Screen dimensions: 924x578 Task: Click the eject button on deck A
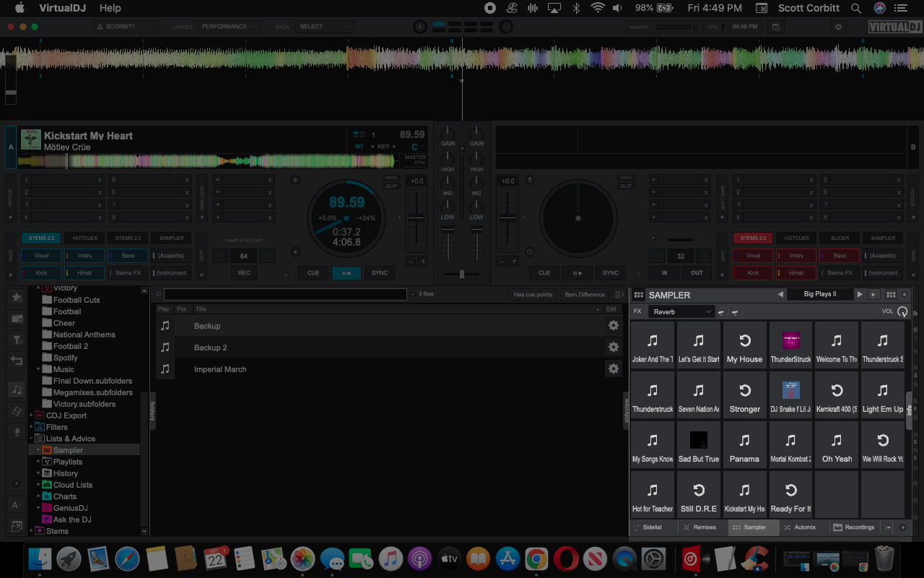(x=295, y=179)
